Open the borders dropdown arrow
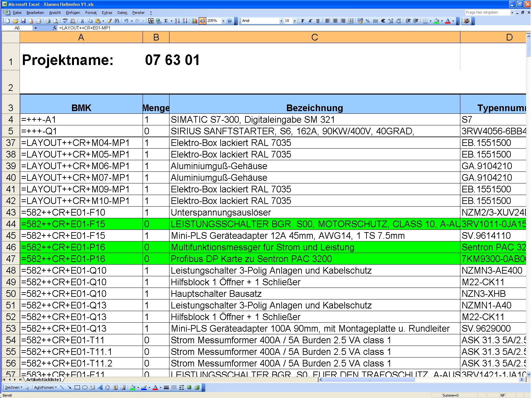Image resolution: width=532 pixels, height=398 pixels. point(431,21)
